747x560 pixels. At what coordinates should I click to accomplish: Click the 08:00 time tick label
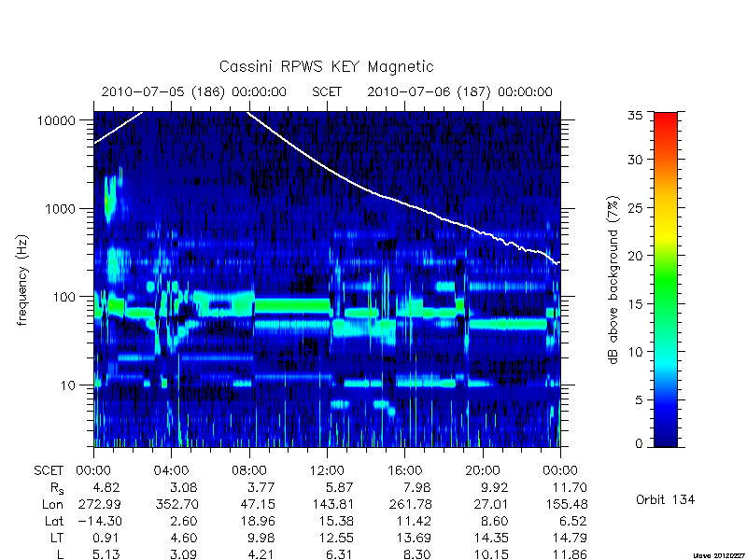(x=249, y=471)
